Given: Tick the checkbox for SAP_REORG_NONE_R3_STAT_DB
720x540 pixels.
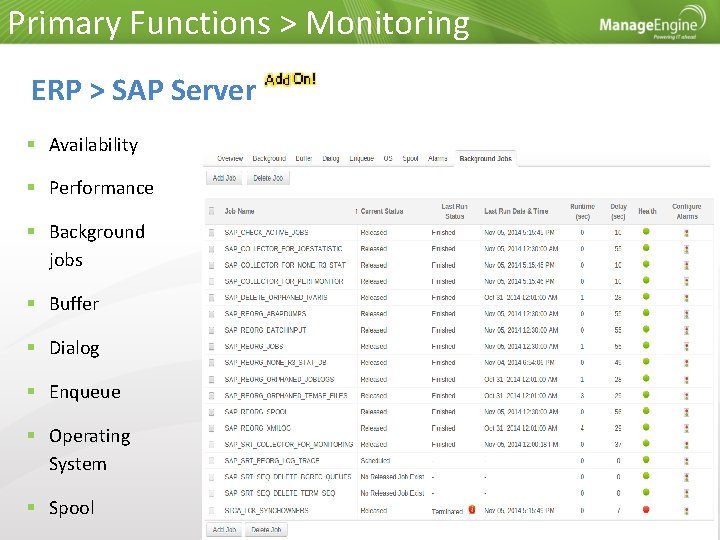Looking at the screenshot, I should pos(212,363).
